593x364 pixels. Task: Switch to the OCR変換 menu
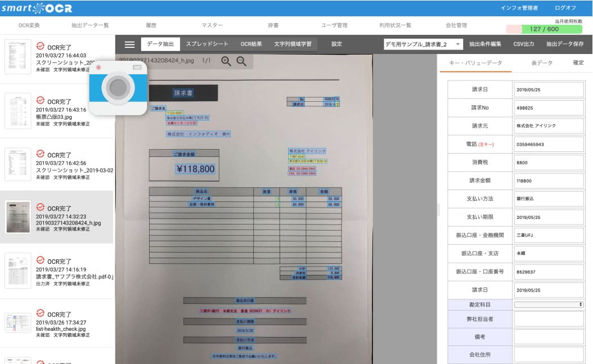click(x=29, y=25)
